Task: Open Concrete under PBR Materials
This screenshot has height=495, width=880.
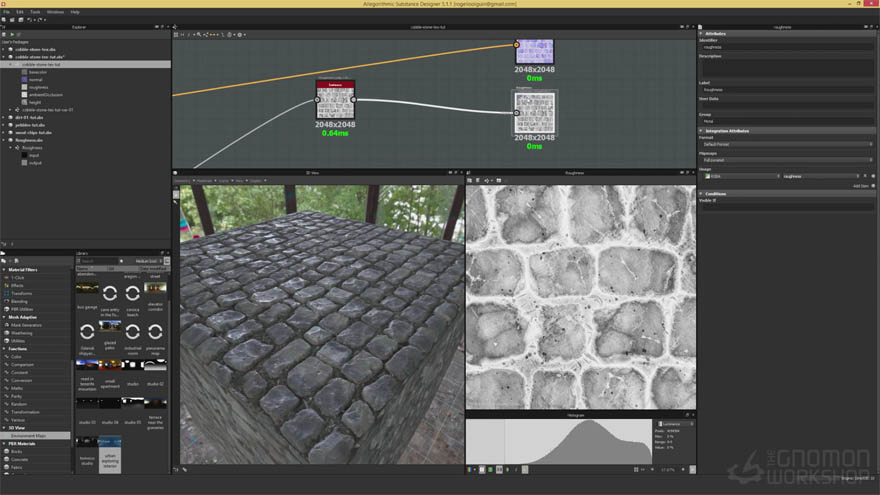Action: [19, 460]
